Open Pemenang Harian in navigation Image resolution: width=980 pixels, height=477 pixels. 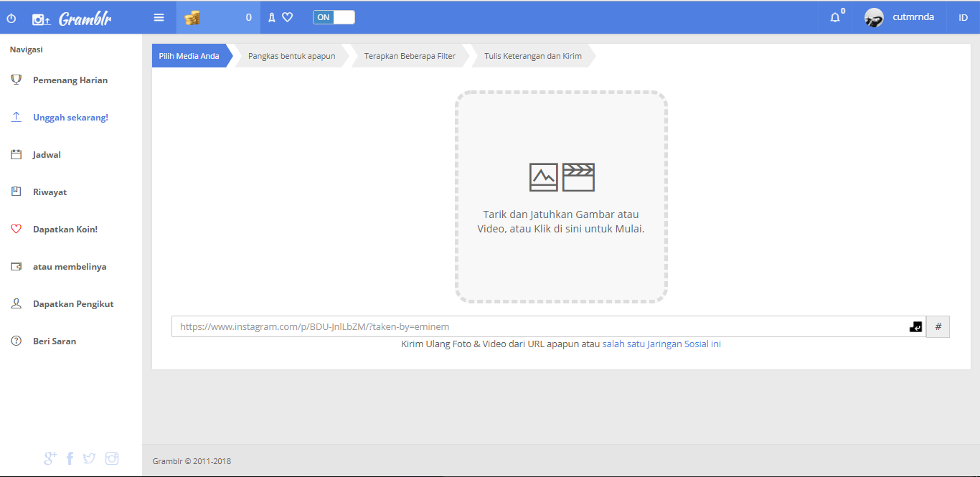pyautogui.click(x=70, y=80)
